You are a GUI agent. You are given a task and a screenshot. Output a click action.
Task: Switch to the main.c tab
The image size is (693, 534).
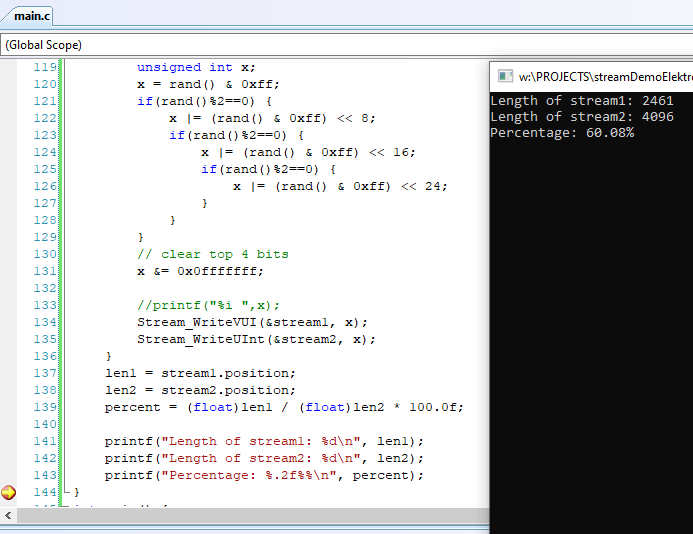(x=31, y=16)
